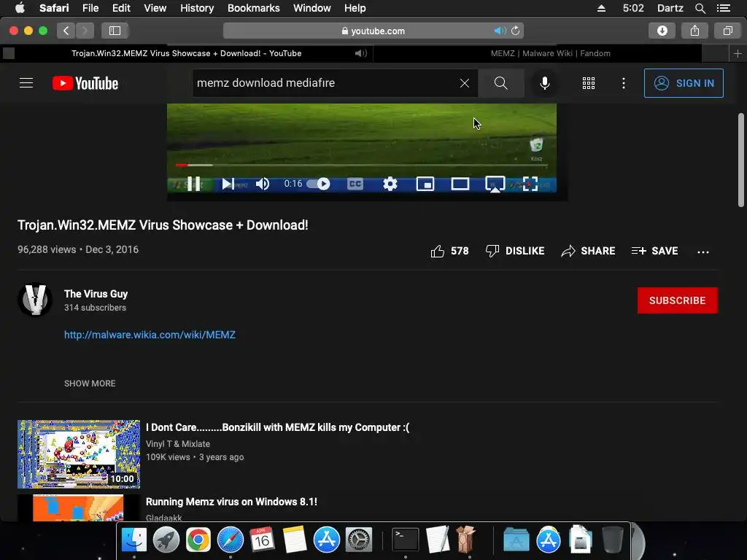Open the YouTube apps grid
Viewport: 747px width, 560px height.
(x=589, y=83)
